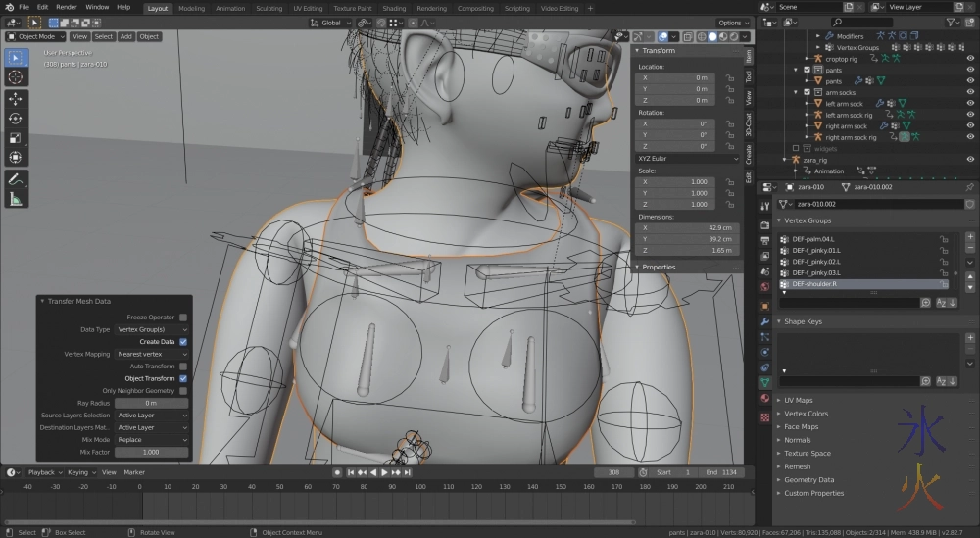Activate the Move tool
This screenshot has width=980, height=538.
pyautogui.click(x=16, y=99)
